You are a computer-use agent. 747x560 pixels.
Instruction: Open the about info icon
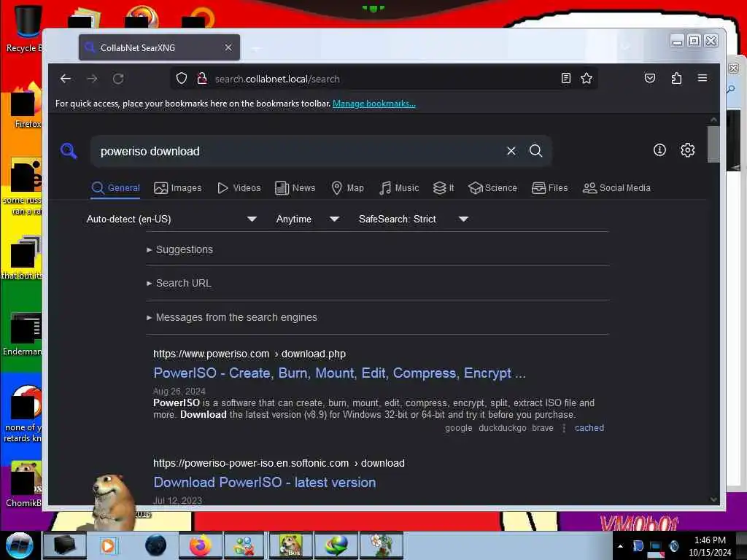pos(659,150)
